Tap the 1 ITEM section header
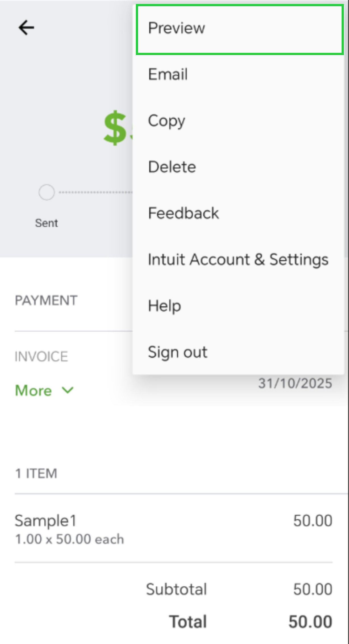 (x=36, y=474)
